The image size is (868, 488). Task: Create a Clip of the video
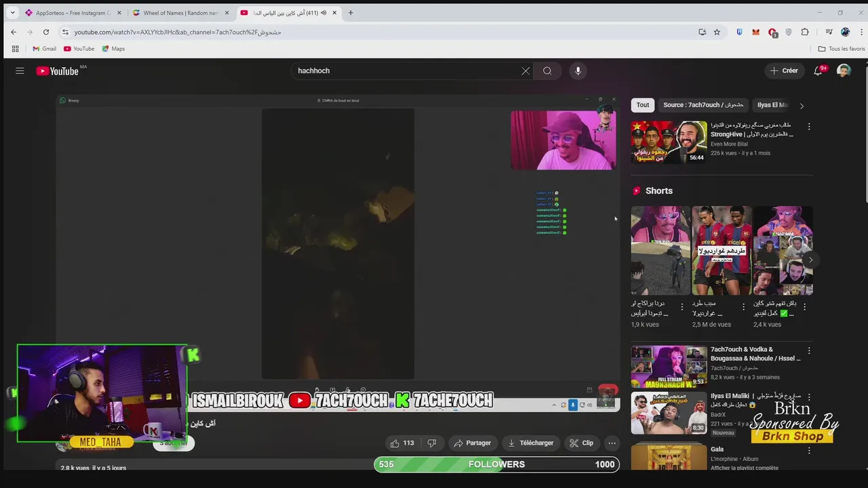(x=581, y=443)
